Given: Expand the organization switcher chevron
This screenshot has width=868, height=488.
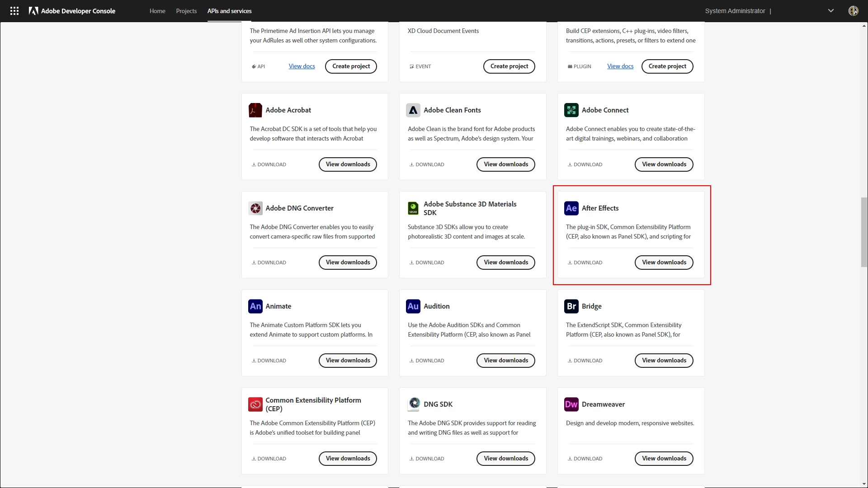Looking at the screenshot, I should tap(830, 11).
